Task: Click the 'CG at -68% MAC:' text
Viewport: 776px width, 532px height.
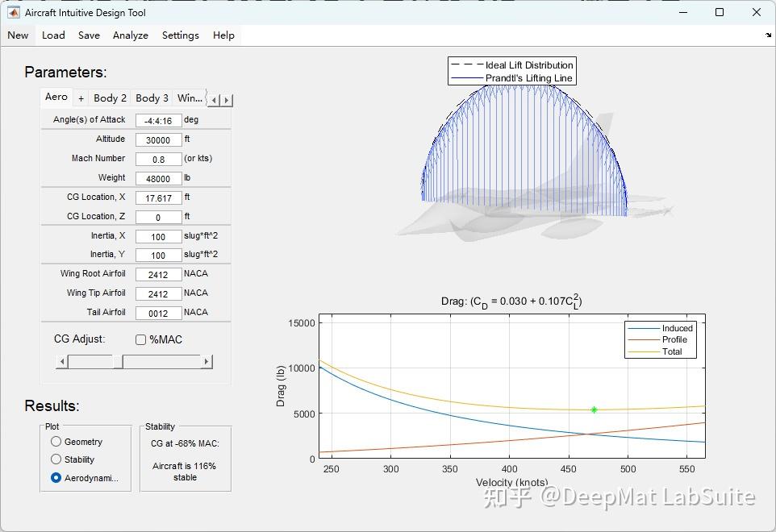Action: tap(185, 443)
